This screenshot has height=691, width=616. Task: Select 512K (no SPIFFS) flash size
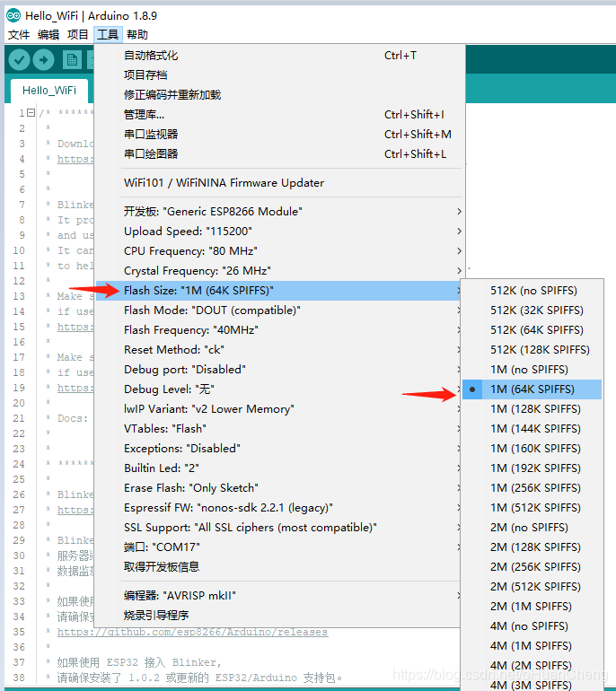(x=532, y=291)
